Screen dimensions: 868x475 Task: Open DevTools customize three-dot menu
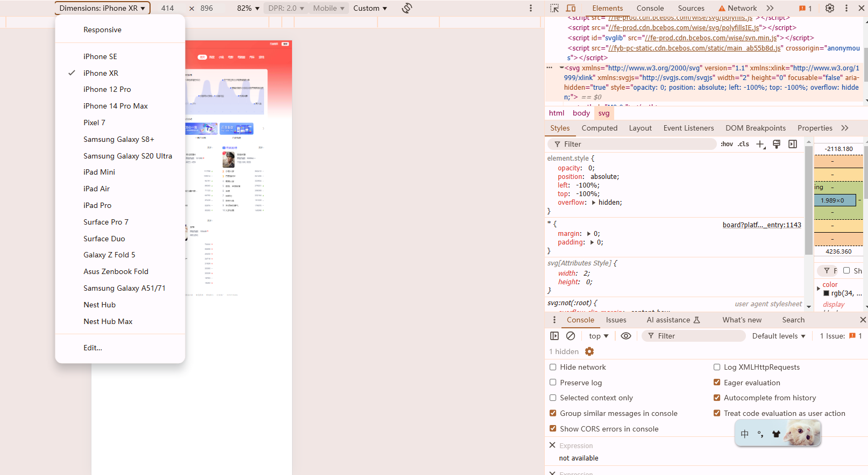tap(846, 8)
